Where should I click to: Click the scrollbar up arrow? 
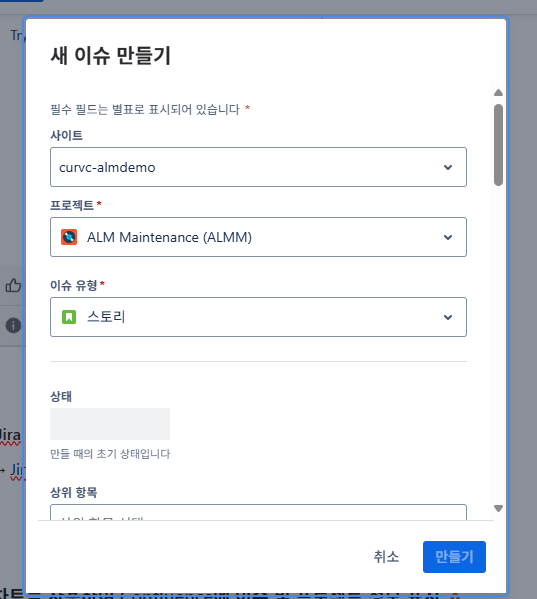[x=498, y=92]
